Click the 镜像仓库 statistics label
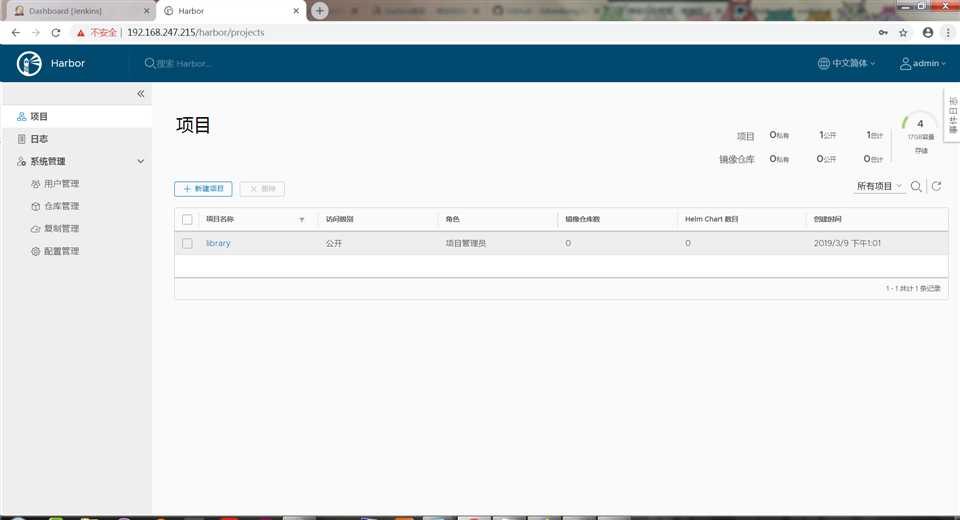This screenshot has width=960, height=520. tap(737, 159)
